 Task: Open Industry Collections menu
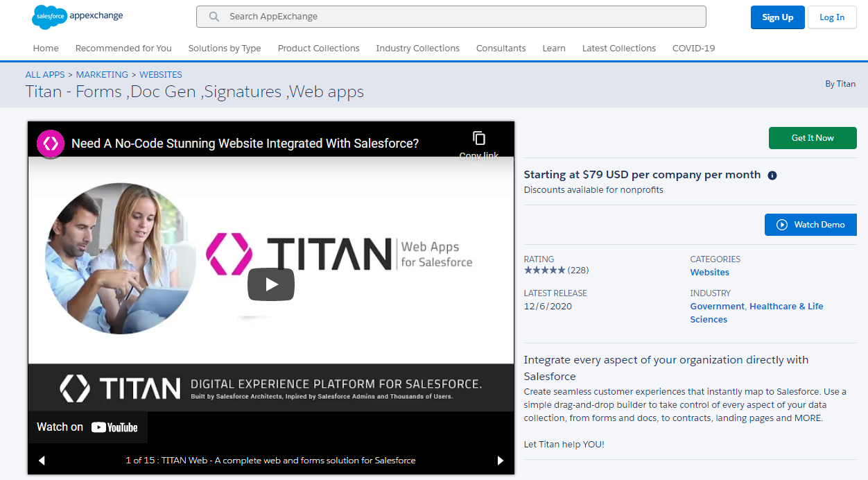click(x=418, y=49)
